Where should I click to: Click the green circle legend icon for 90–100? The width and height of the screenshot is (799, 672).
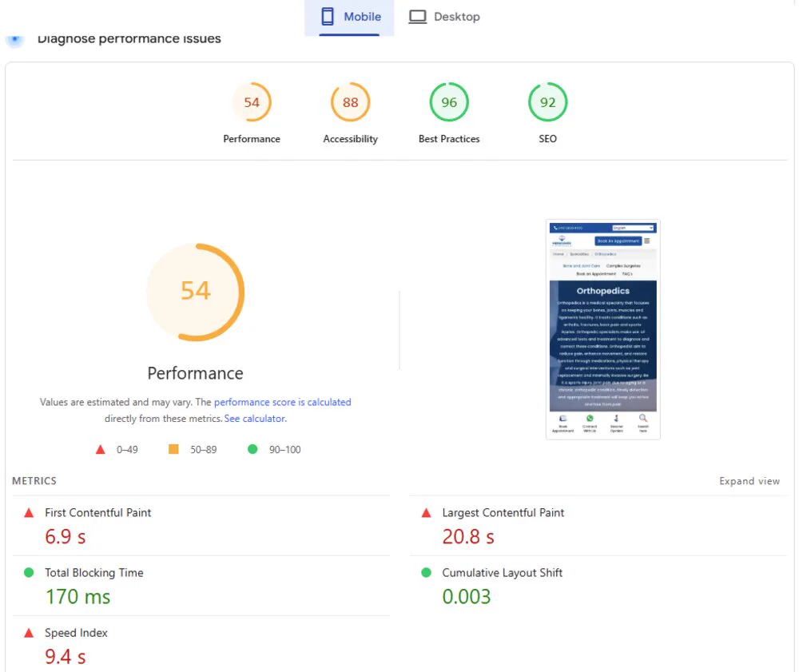click(x=252, y=449)
